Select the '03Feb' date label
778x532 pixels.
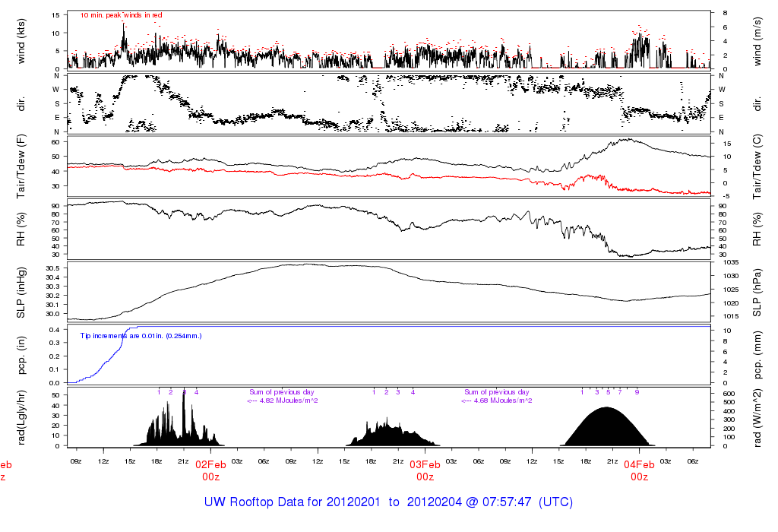tap(425, 465)
